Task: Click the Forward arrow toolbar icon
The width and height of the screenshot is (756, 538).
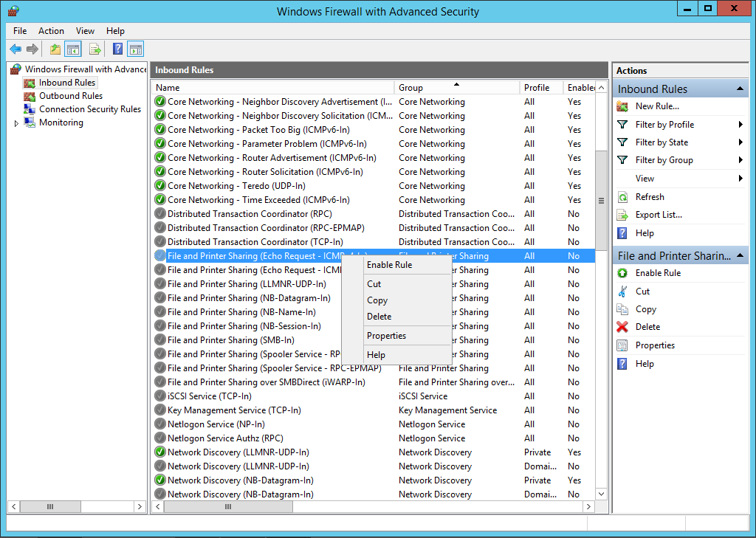Action: click(x=32, y=49)
